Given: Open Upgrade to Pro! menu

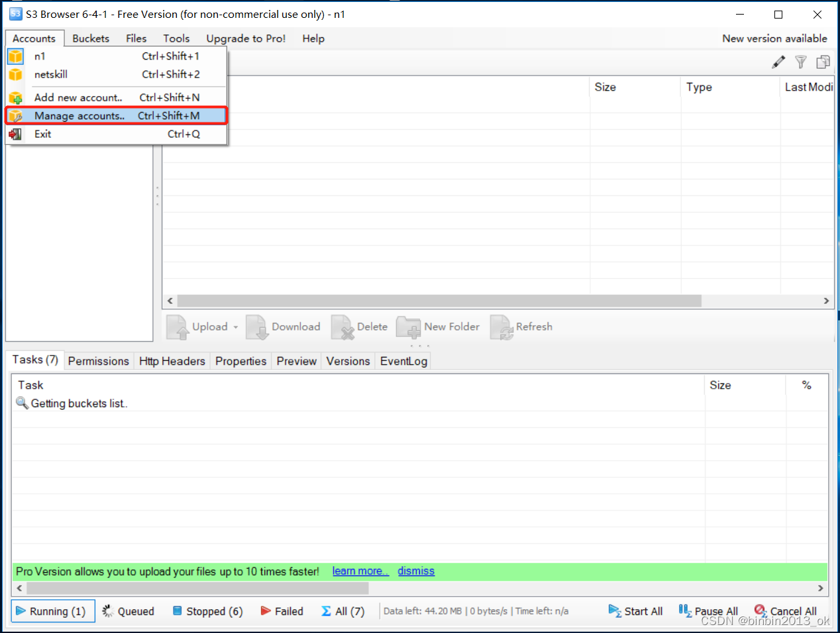Looking at the screenshot, I should coord(246,38).
